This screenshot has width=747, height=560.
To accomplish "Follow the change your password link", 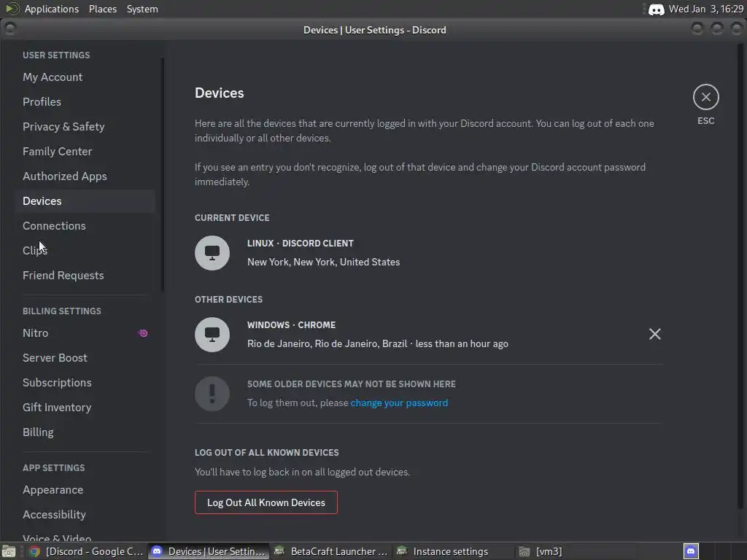I will (399, 402).
